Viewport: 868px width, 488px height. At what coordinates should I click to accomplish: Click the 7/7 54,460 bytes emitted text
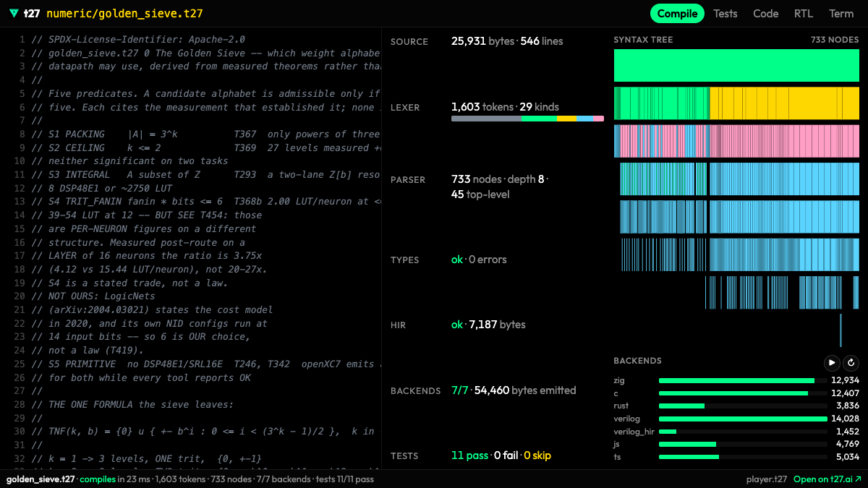(x=514, y=390)
